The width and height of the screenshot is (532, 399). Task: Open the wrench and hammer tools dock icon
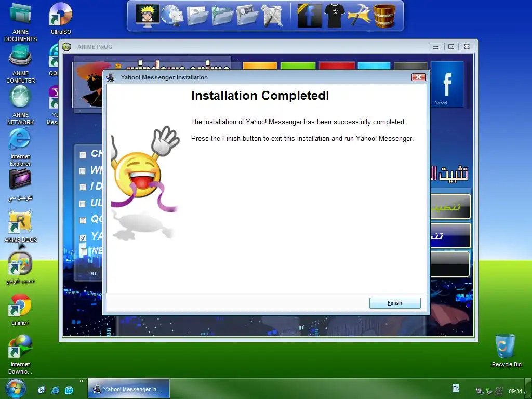[x=272, y=16]
